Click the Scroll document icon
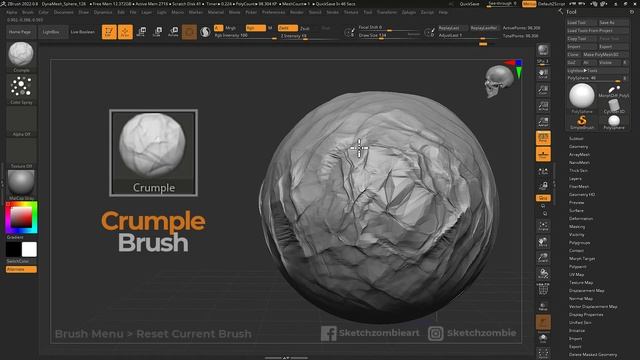This screenshot has width=640, height=360. (x=543, y=73)
